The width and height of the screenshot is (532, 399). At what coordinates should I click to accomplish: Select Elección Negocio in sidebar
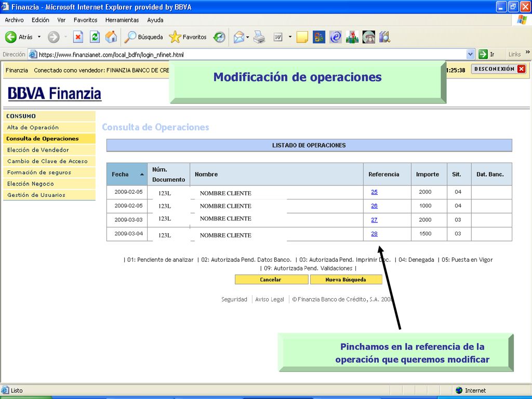pyautogui.click(x=49, y=183)
